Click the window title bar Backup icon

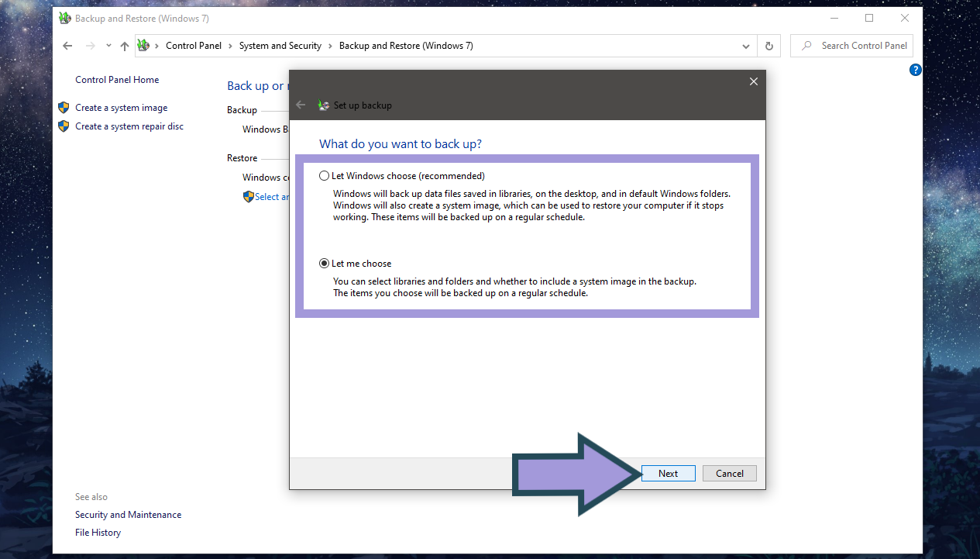[65, 18]
